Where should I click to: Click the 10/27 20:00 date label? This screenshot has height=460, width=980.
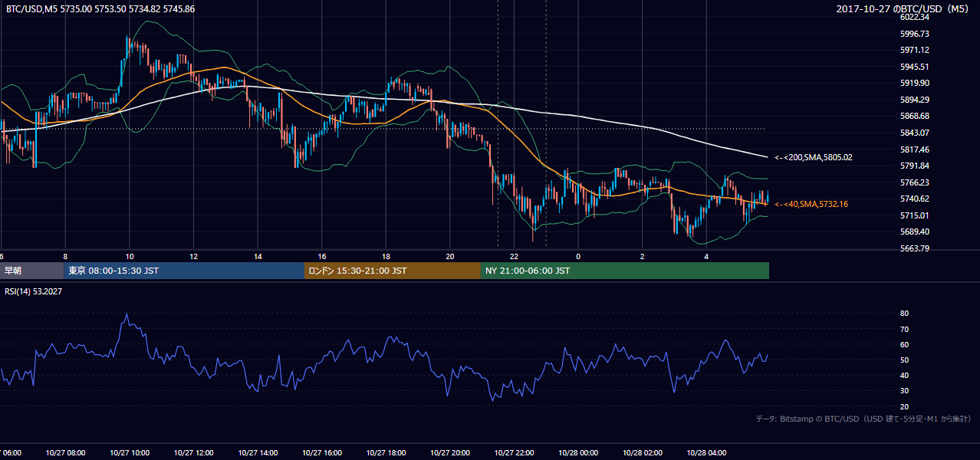450,452
